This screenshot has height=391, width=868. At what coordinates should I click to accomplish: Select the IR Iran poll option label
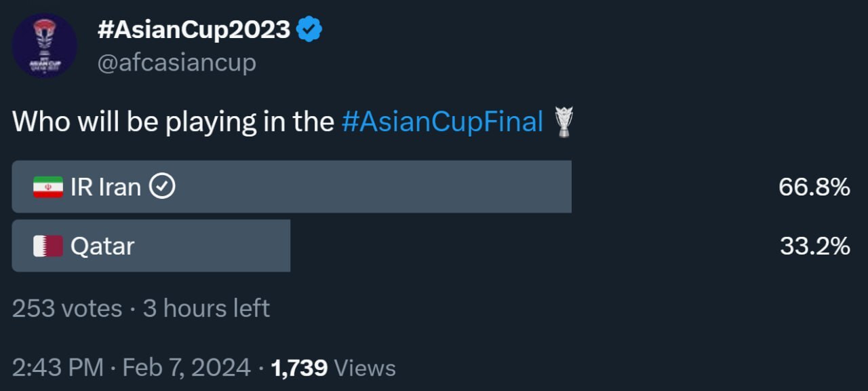[106, 187]
